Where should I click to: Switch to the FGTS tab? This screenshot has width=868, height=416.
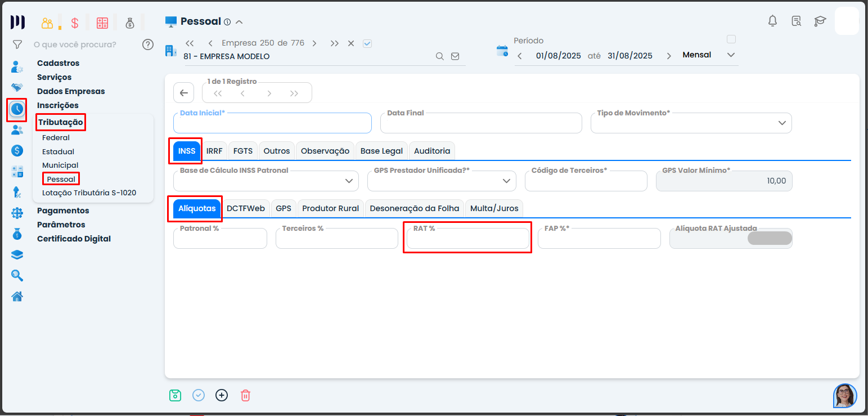coord(243,151)
